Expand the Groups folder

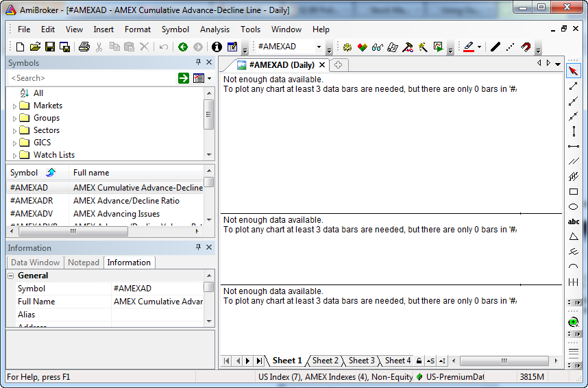[x=14, y=119]
